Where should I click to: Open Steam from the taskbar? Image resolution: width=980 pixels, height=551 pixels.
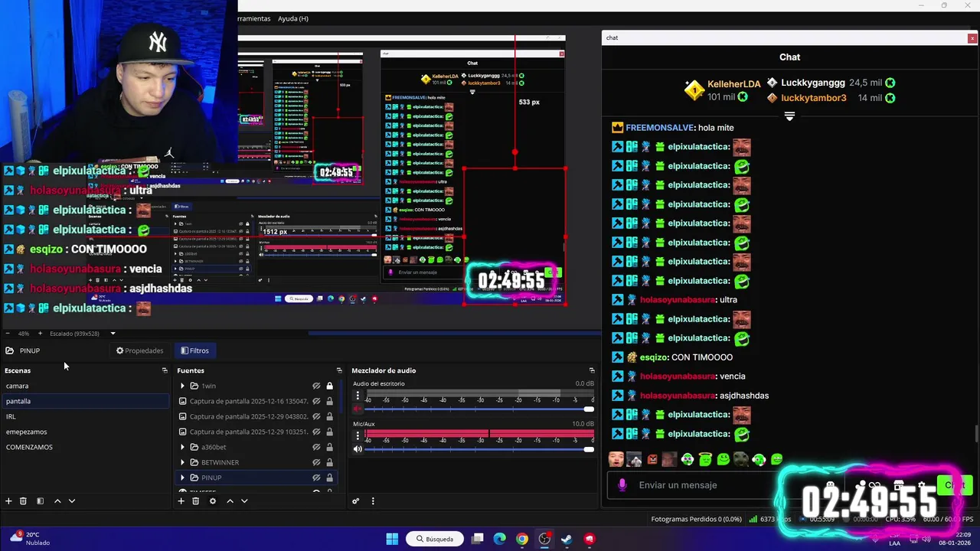coord(567,539)
